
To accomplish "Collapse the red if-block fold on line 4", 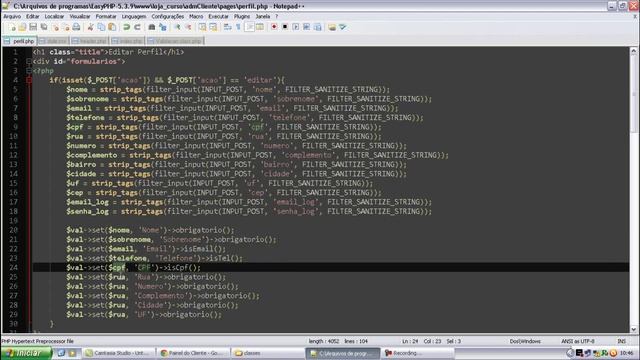I will click(29, 80).
